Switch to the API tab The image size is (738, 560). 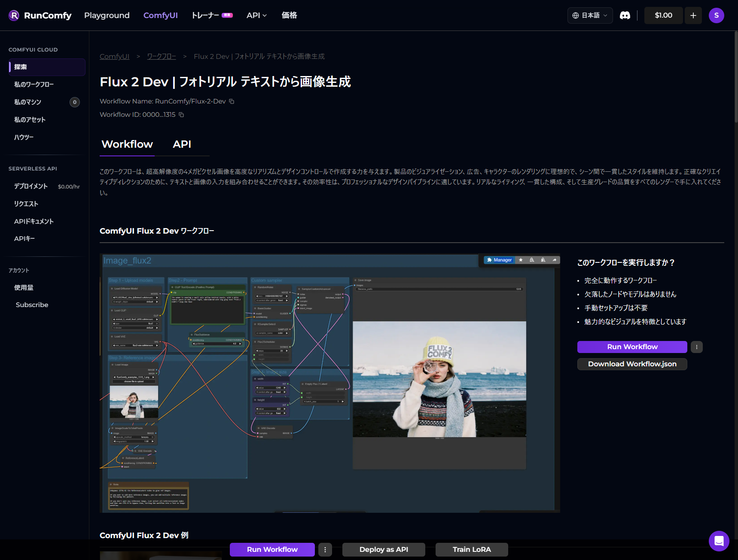point(182,144)
